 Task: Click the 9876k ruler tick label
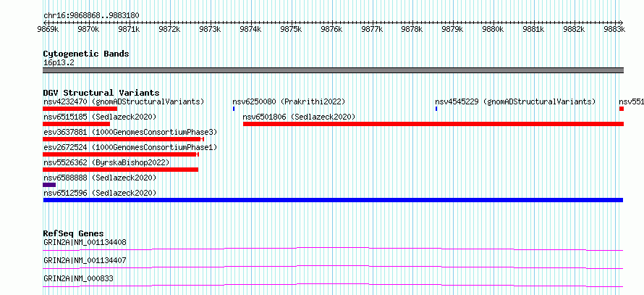pyautogui.click(x=331, y=29)
